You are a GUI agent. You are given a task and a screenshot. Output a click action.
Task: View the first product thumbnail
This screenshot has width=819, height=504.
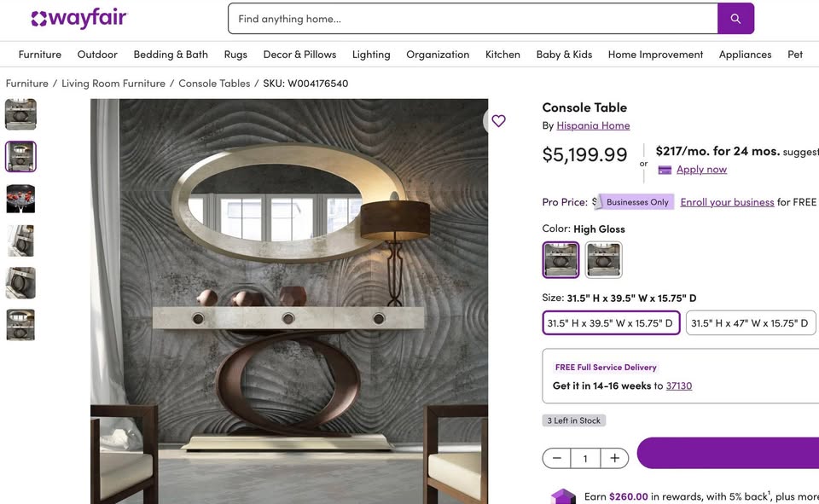click(20, 114)
